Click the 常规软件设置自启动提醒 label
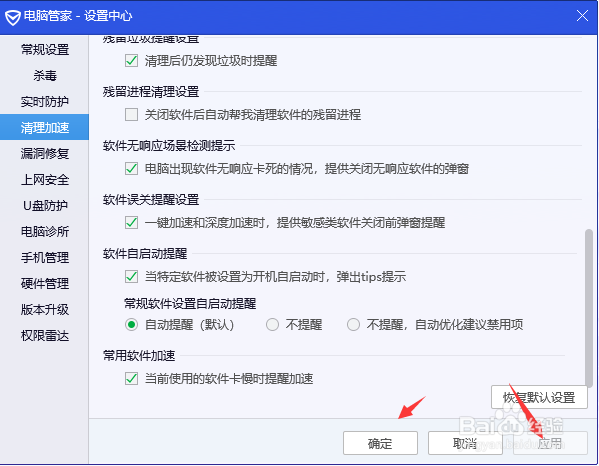Screen dimensions: 599x466 pyautogui.click(x=190, y=304)
